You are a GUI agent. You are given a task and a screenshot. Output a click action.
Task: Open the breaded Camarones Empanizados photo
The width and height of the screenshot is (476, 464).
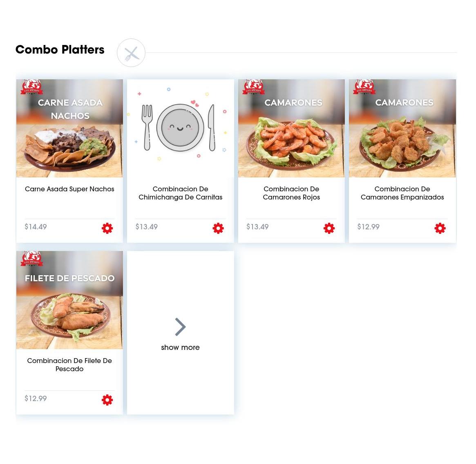(x=402, y=128)
